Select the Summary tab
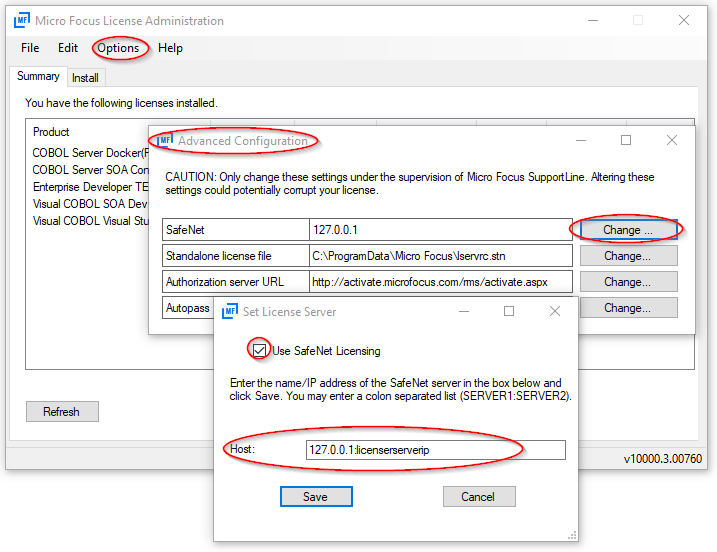717x552 pixels. pos(38,77)
